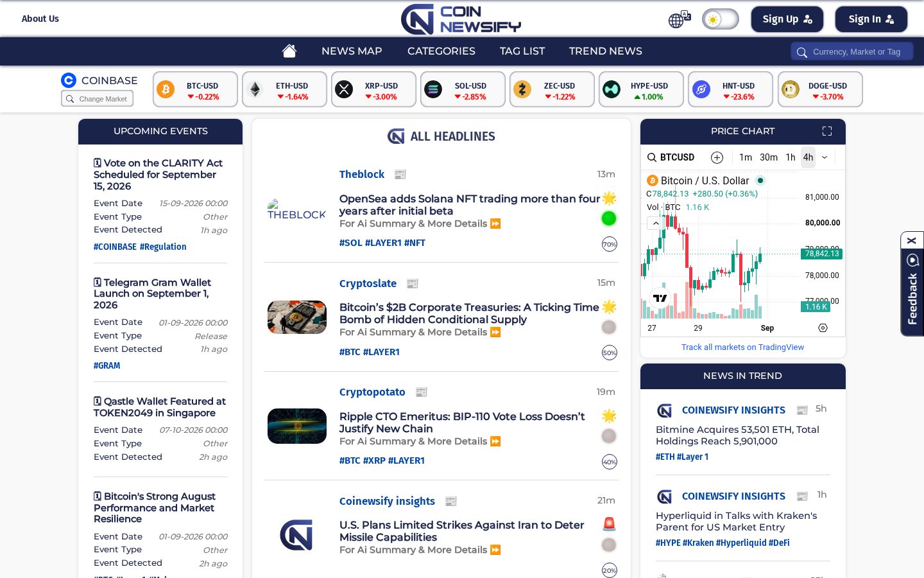Image resolution: width=924 pixels, height=578 pixels.
Task: Click the green sentiment dot on OpenSea article
Action: 609,218
